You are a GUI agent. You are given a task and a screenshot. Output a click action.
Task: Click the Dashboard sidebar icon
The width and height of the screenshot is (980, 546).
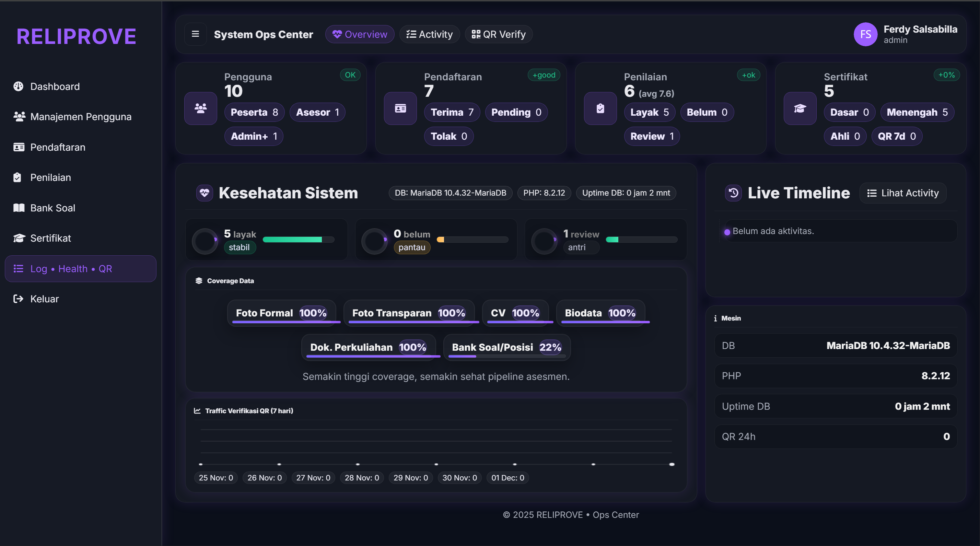[x=18, y=86]
